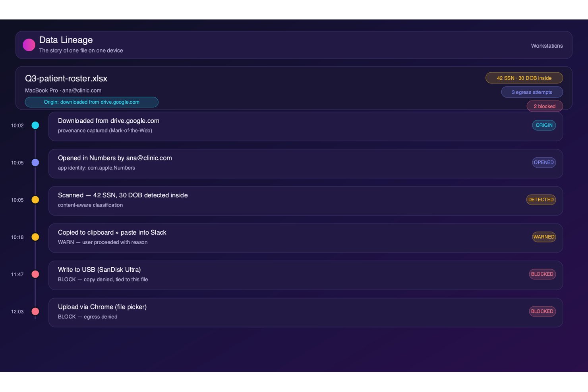The height and width of the screenshot is (392, 588).
Task: Select the '3 egress attempts' badge
Action: 532,92
